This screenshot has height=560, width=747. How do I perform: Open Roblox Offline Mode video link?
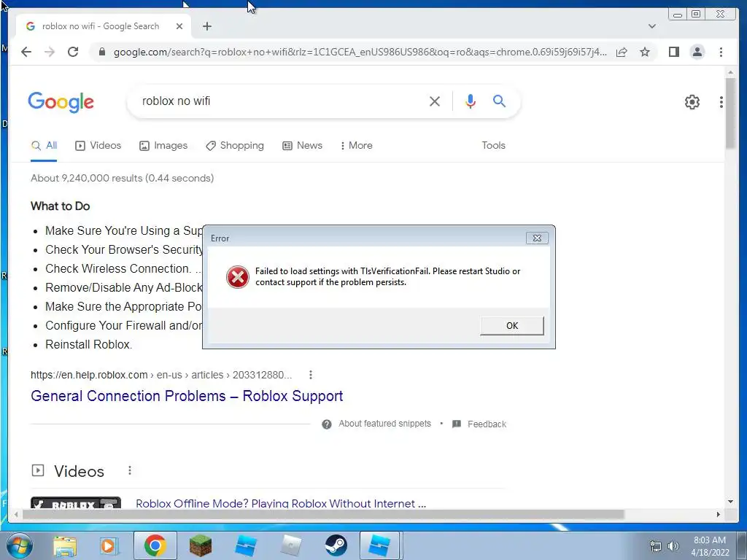point(281,503)
